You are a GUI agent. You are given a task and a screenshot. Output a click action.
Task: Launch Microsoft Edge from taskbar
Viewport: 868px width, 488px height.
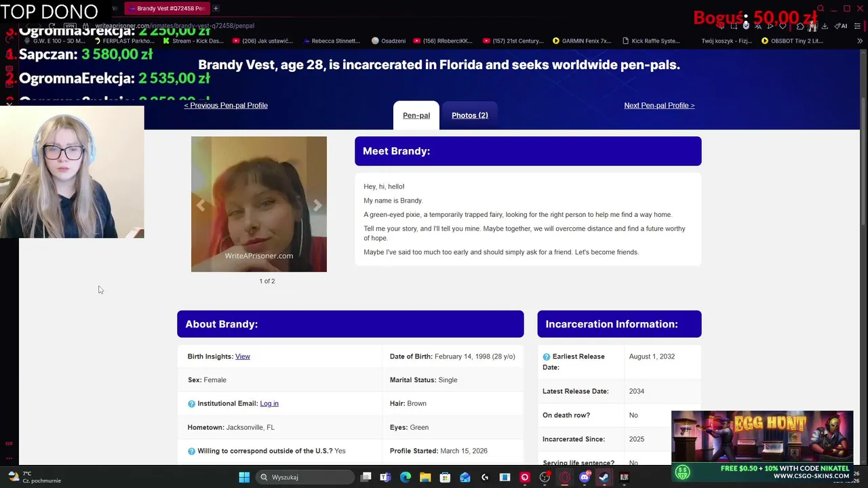[x=406, y=477]
